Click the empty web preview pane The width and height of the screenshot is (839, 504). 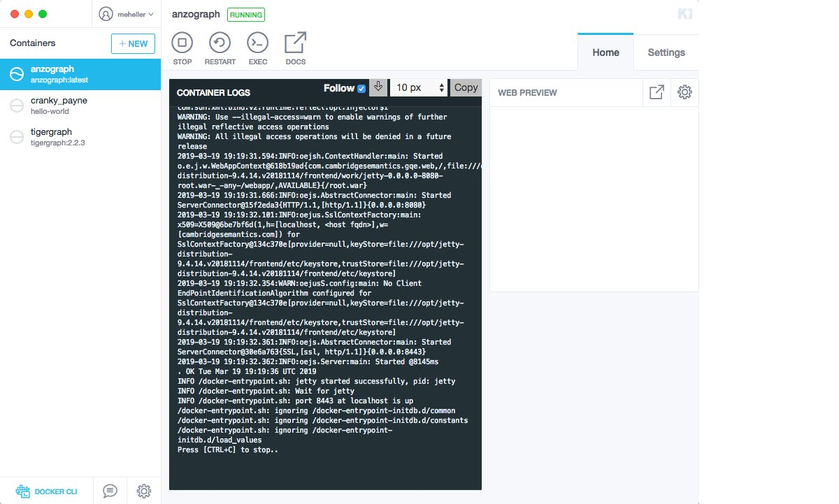(594, 199)
